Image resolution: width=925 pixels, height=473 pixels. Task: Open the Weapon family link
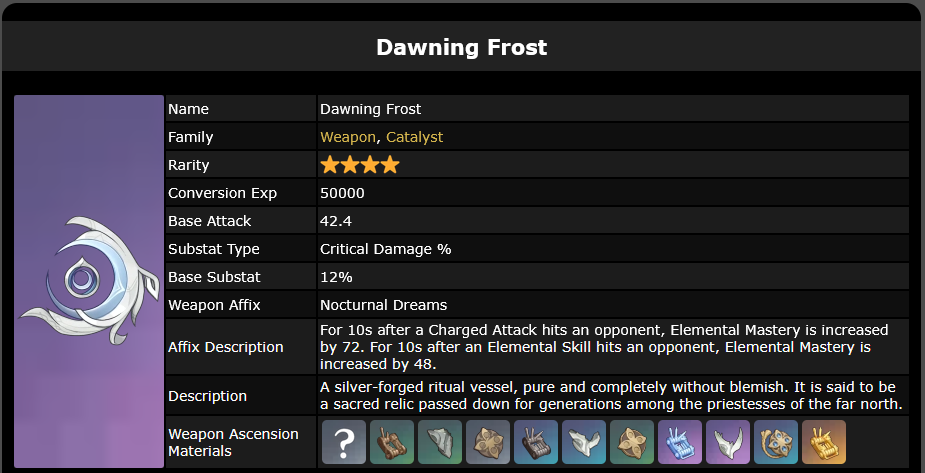click(x=347, y=137)
